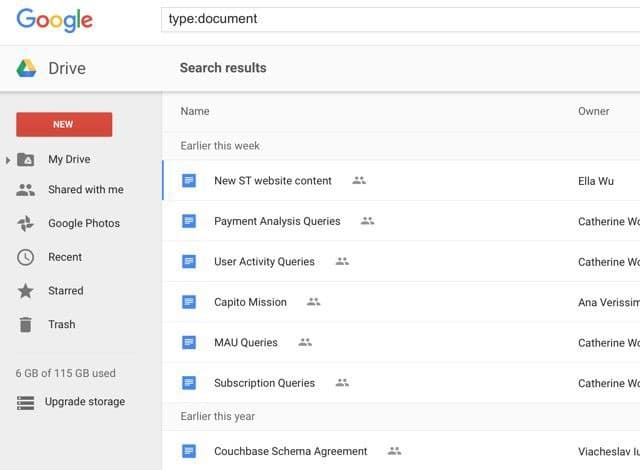
Task: Click the Owner column header
Action: (x=593, y=111)
